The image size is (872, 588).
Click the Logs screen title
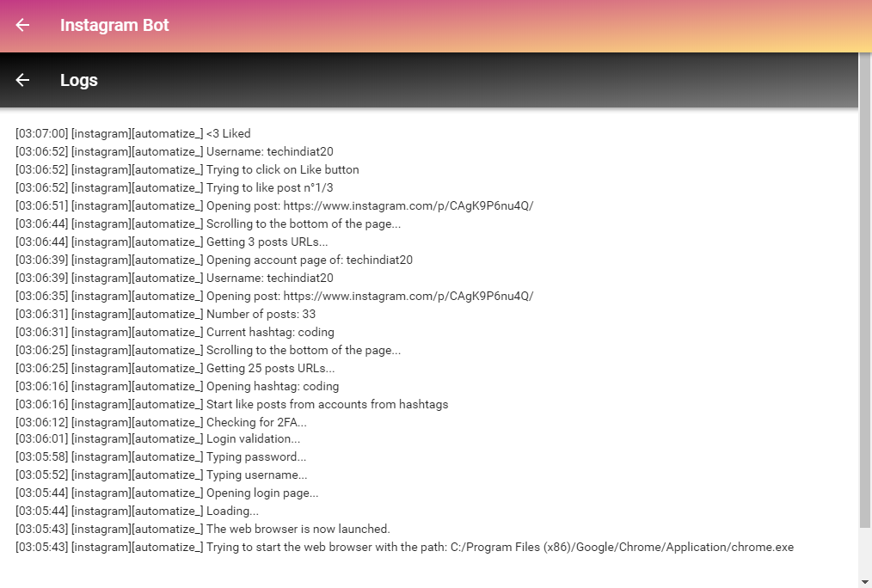coord(78,80)
